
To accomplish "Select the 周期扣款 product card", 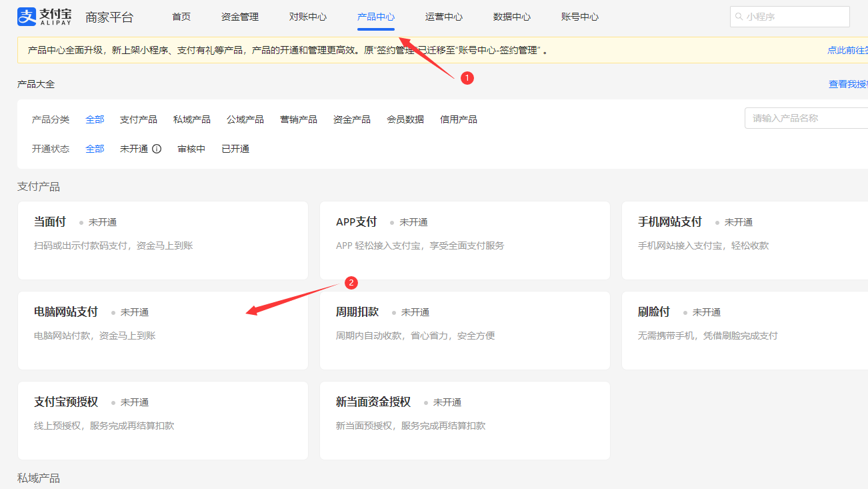I will [x=465, y=330].
